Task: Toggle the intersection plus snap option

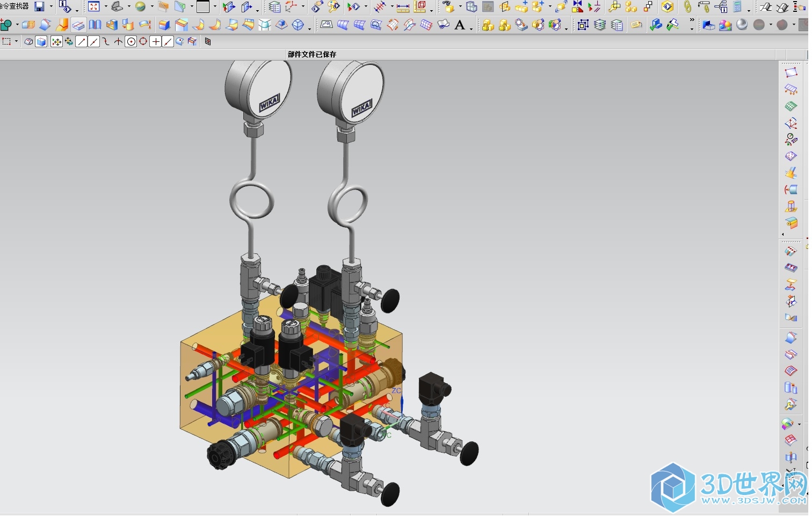Action: point(155,42)
